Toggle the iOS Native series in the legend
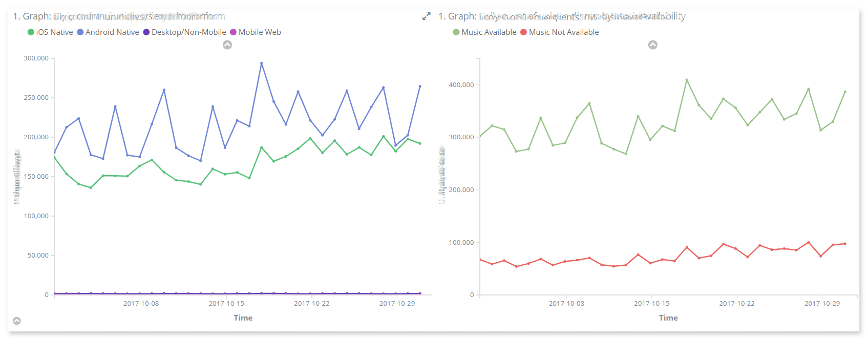The width and height of the screenshot is (868, 339). (50, 32)
